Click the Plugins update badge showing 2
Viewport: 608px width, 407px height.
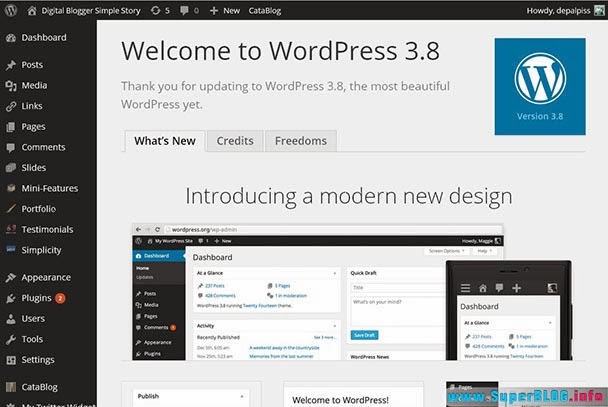60,298
